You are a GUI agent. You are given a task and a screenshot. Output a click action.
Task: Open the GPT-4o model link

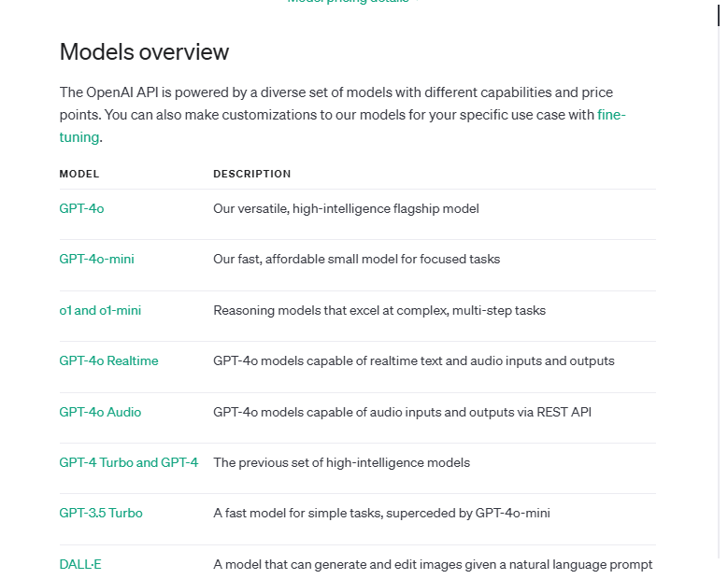(81, 208)
